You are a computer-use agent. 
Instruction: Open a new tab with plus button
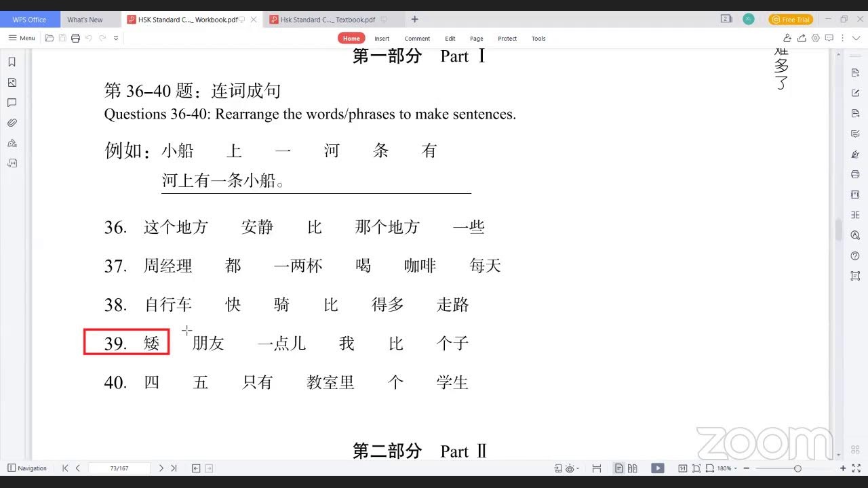click(415, 19)
